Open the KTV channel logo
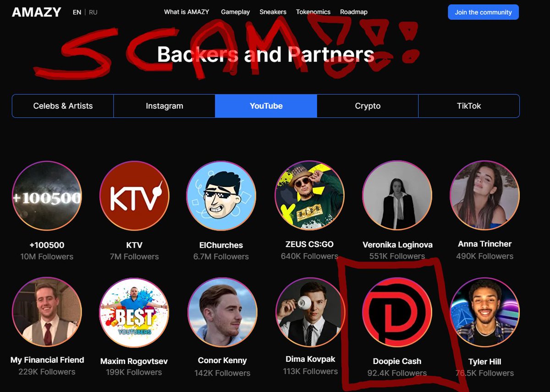The height and width of the screenshot is (392, 550). click(x=134, y=196)
